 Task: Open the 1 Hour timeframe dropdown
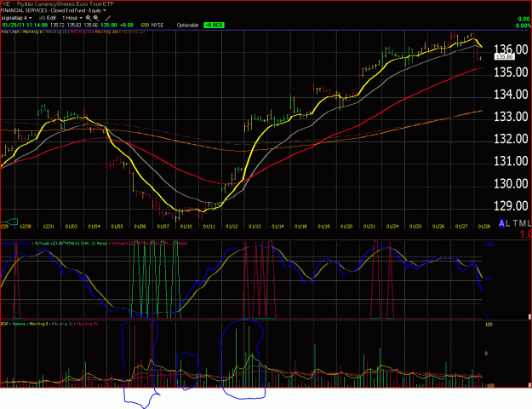tap(72, 18)
